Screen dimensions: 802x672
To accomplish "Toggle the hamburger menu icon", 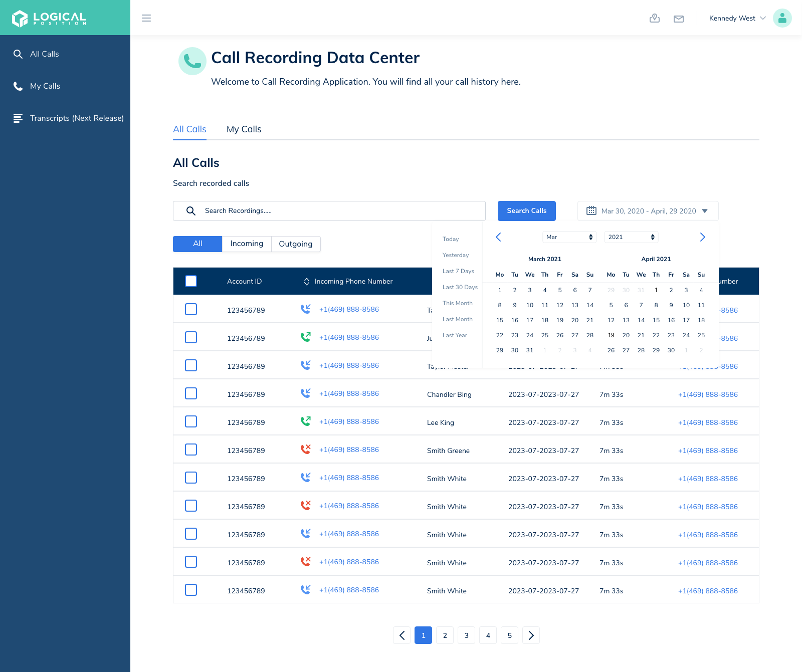I will click(146, 18).
